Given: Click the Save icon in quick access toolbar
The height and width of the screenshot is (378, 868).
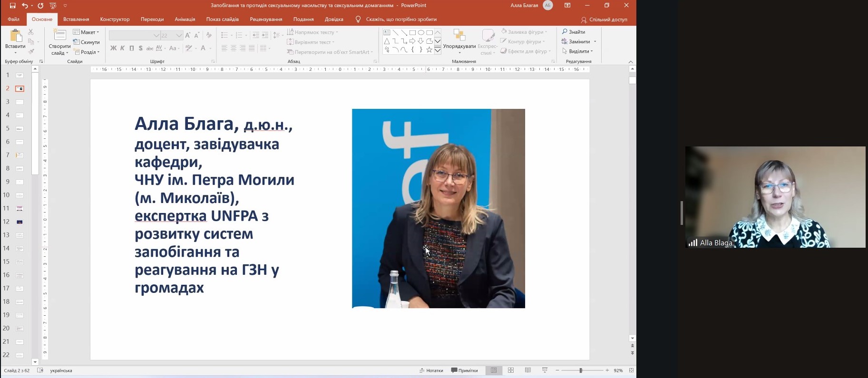Looking at the screenshot, I should point(13,6).
